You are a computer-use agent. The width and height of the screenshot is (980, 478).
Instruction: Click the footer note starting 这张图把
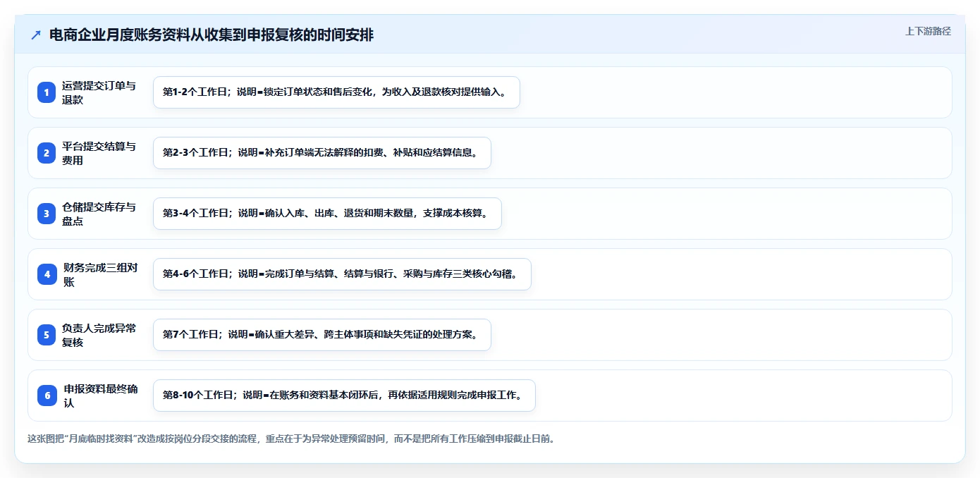pyautogui.click(x=291, y=439)
